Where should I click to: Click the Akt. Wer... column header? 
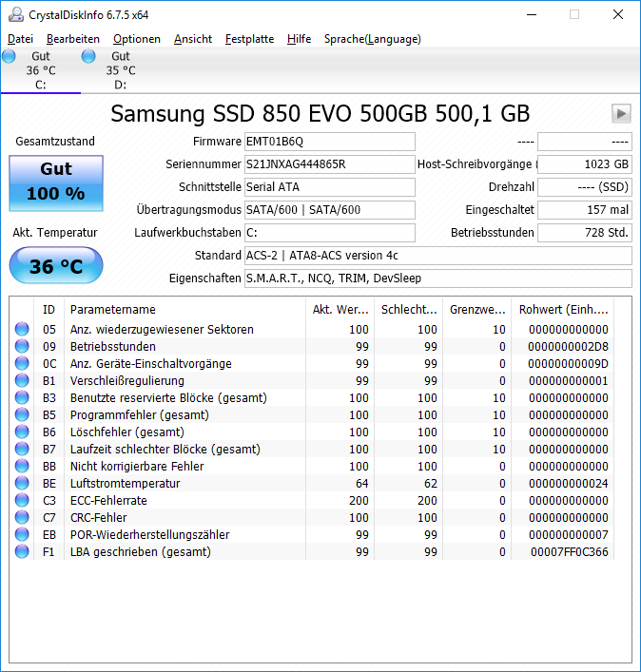(x=340, y=310)
